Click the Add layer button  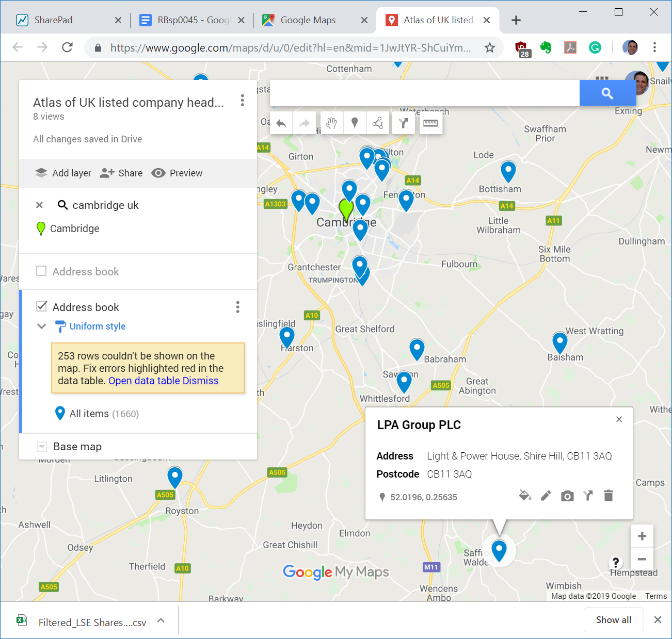click(63, 173)
